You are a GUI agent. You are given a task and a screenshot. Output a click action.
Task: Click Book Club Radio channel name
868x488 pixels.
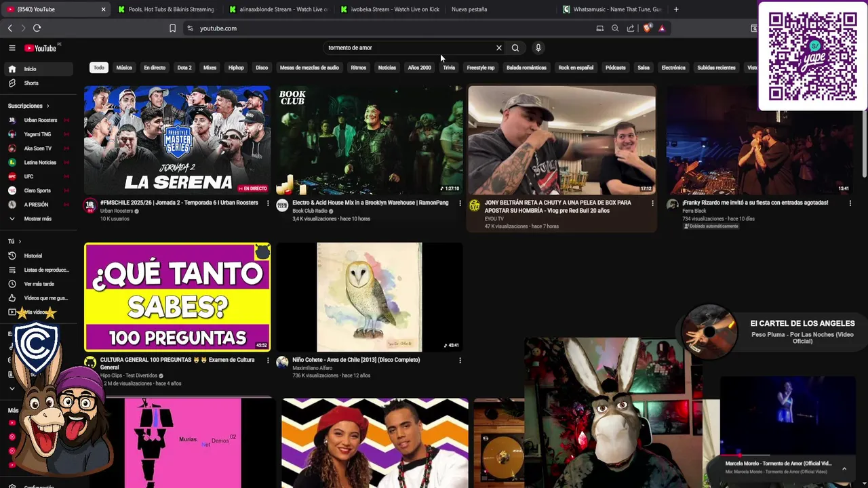[310, 211]
